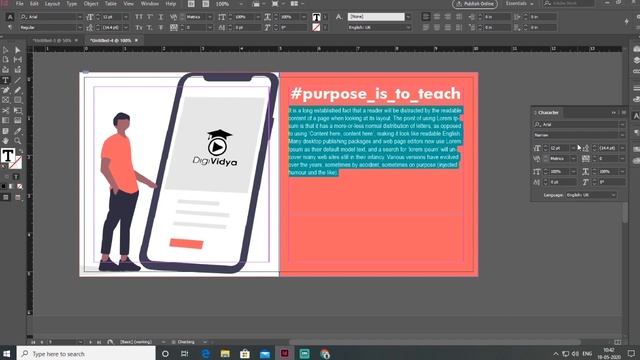Click the fill color box in toolbox

pos(7,155)
